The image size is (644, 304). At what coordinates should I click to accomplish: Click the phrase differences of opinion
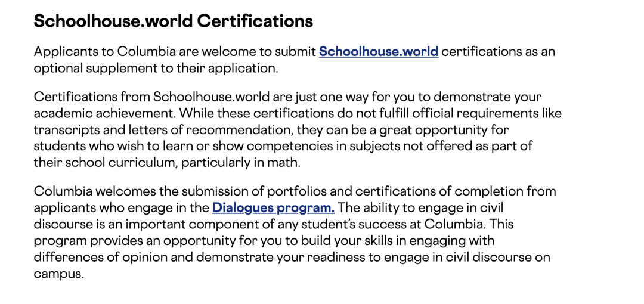[101, 258]
